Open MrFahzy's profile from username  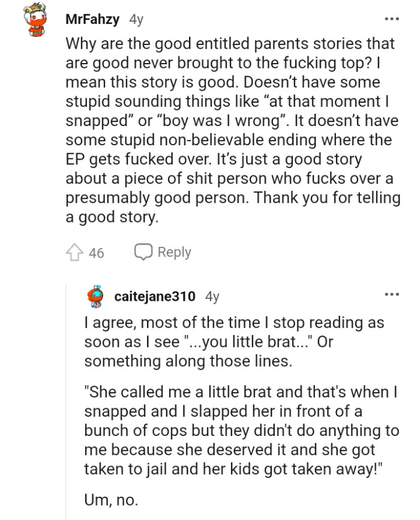(91, 18)
